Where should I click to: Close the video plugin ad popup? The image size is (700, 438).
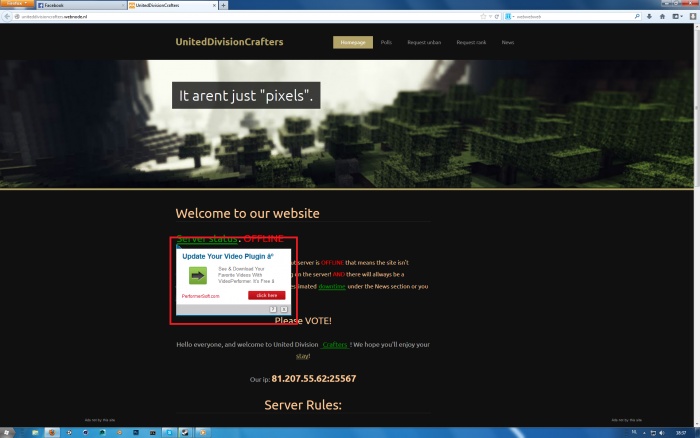click(x=284, y=309)
